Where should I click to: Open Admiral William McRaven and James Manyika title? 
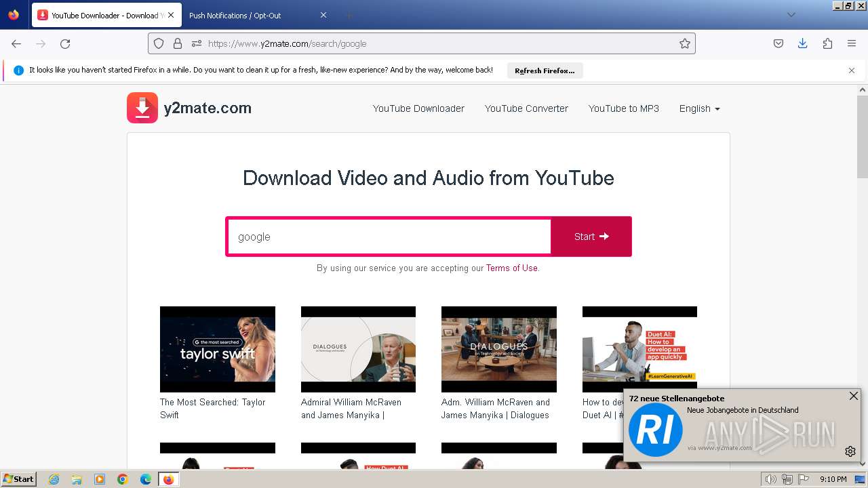click(351, 409)
